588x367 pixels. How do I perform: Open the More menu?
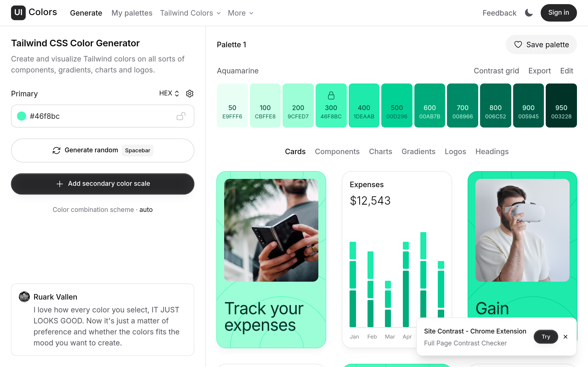(x=240, y=13)
